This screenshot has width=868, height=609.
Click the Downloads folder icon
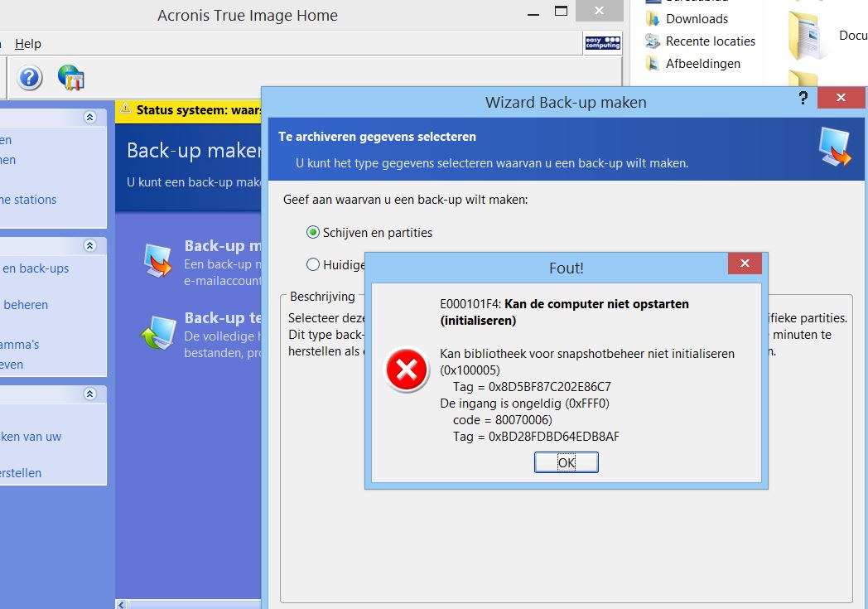point(653,19)
